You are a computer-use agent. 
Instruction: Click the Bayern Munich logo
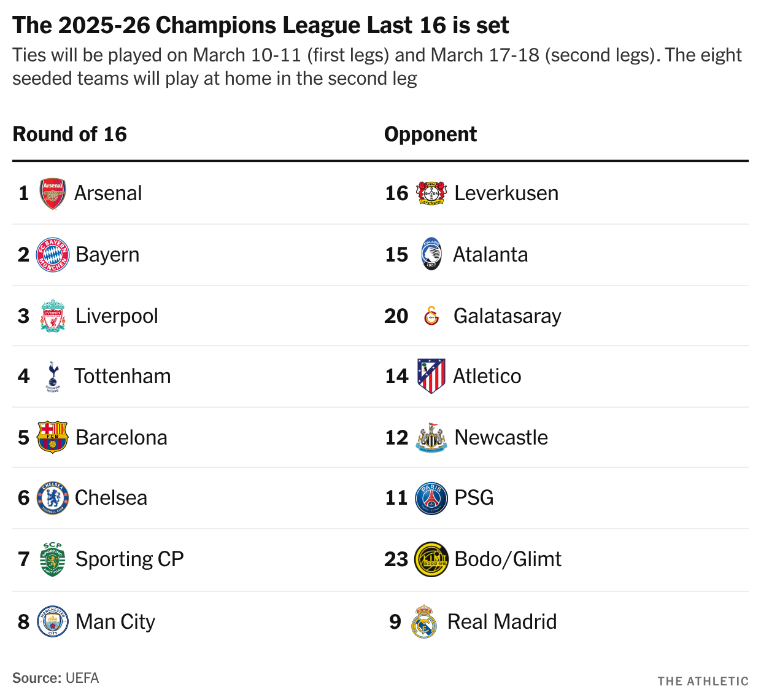click(53, 255)
